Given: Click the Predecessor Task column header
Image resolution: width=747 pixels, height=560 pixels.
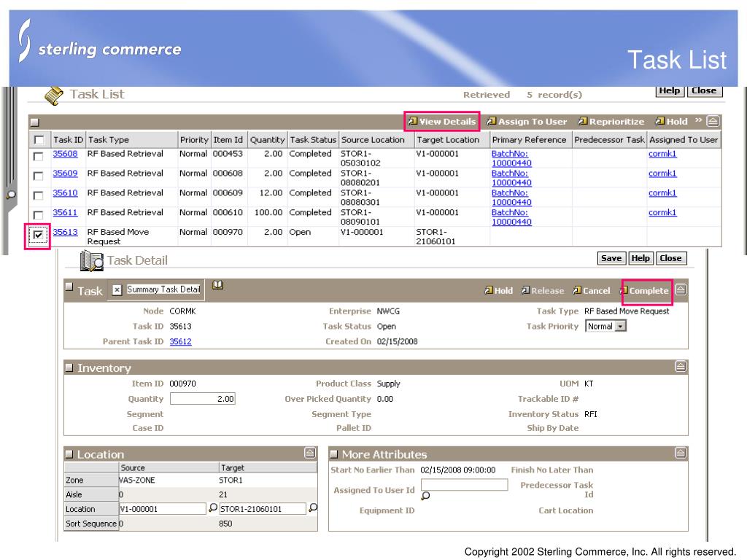Looking at the screenshot, I should [x=609, y=140].
